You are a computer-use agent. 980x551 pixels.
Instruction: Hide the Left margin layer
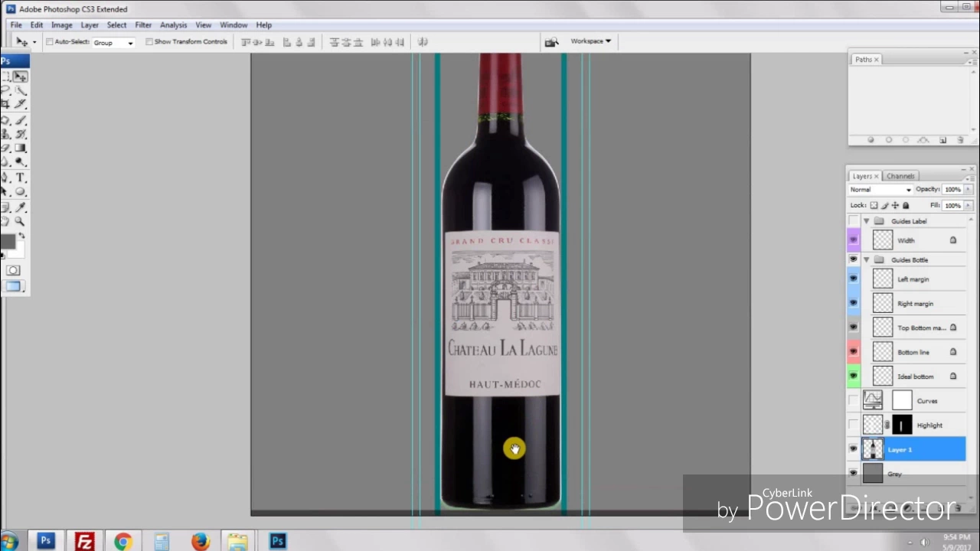854,279
